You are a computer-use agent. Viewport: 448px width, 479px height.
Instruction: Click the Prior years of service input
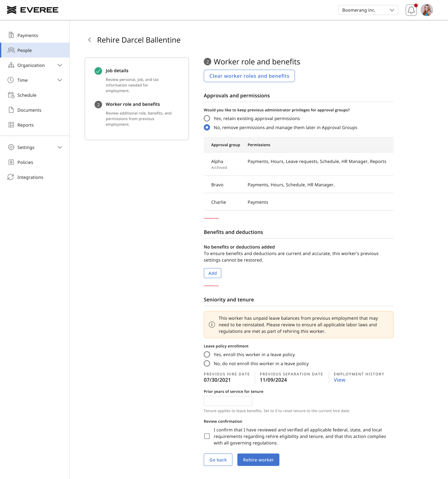(x=228, y=401)
